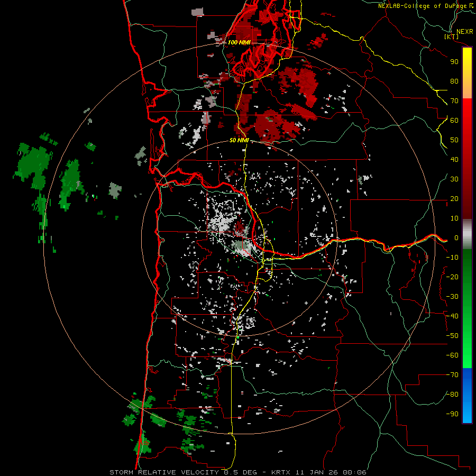Pick the bright green segment near -60
This screenshot has width=476, height=476.
pyautogui.click(x=467, y=355)
